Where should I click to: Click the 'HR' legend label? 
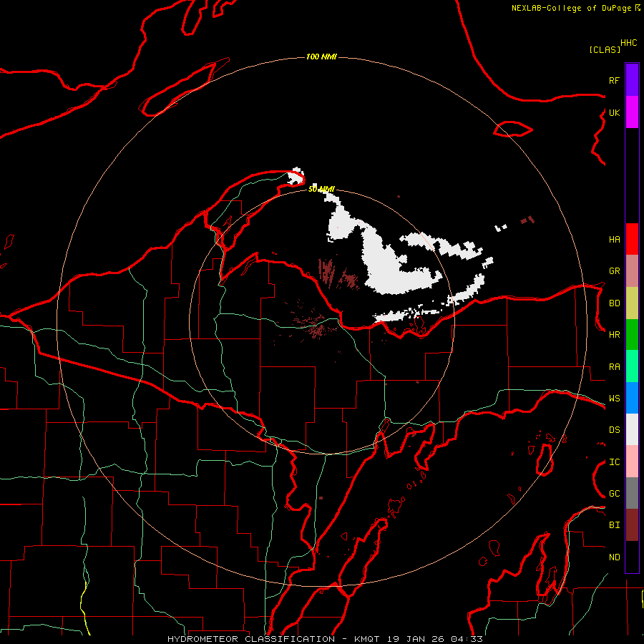(x=614, y=335)
